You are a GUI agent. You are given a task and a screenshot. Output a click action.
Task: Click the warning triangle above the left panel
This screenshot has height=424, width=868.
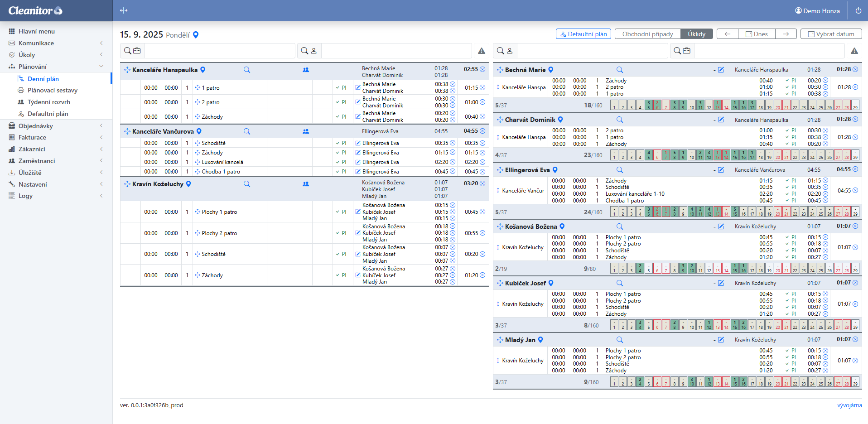(x=482, y=51)
